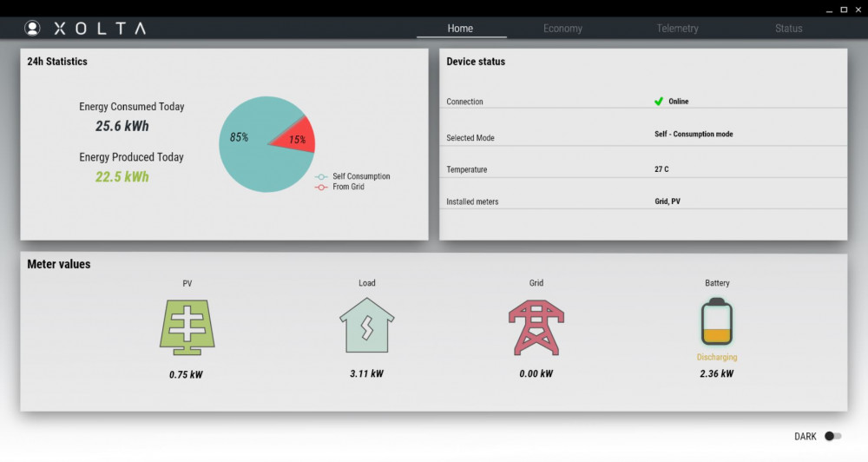The height and width of the screenshot is (462, 868).
Task: Click the Load label above house
Action: pyautogui.click(x=366, y=283)
